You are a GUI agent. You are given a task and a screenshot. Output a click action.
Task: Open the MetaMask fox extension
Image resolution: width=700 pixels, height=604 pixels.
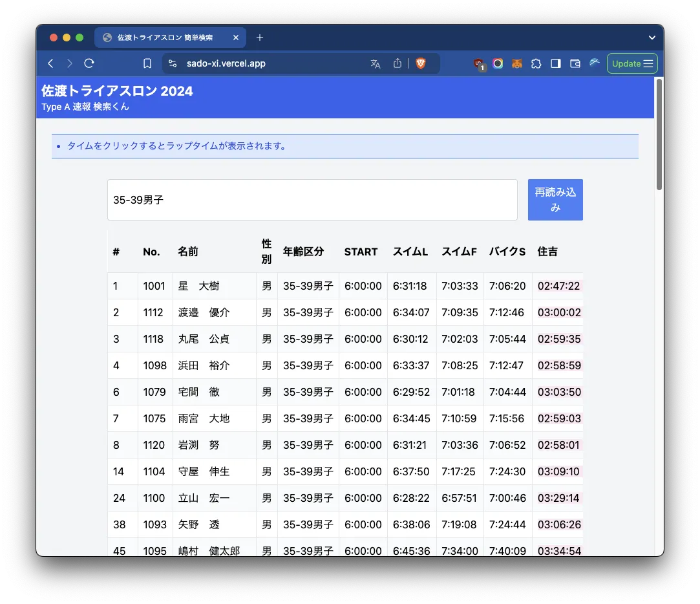(517, 63)
